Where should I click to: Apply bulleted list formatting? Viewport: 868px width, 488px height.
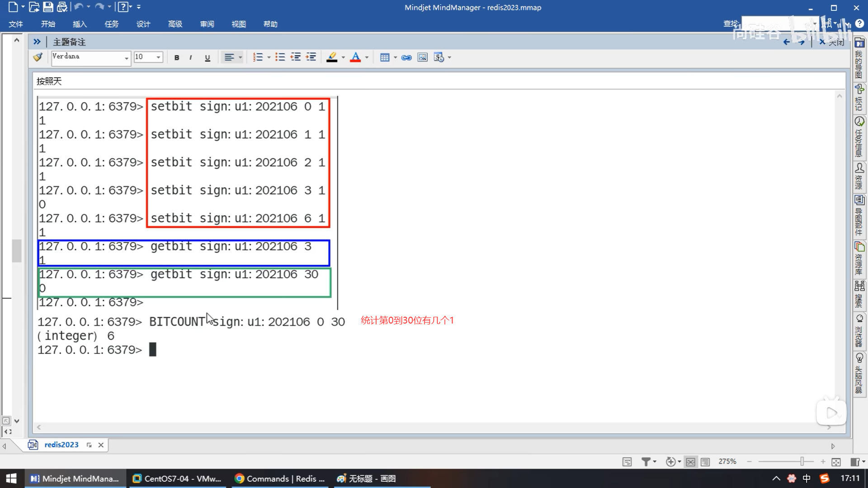click(x=280, y=57)
